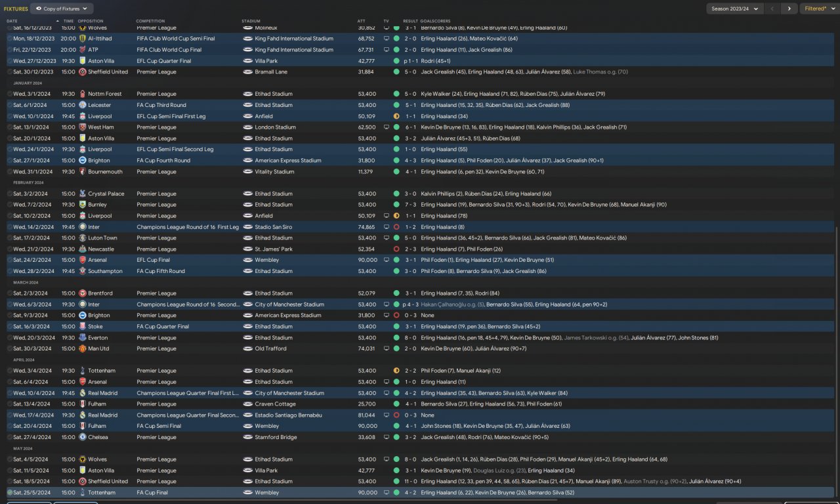Tick the row selector for Crystal Palace 3/2/2024
Viewport: 840px width, 504px height.
tap(10, 194)
